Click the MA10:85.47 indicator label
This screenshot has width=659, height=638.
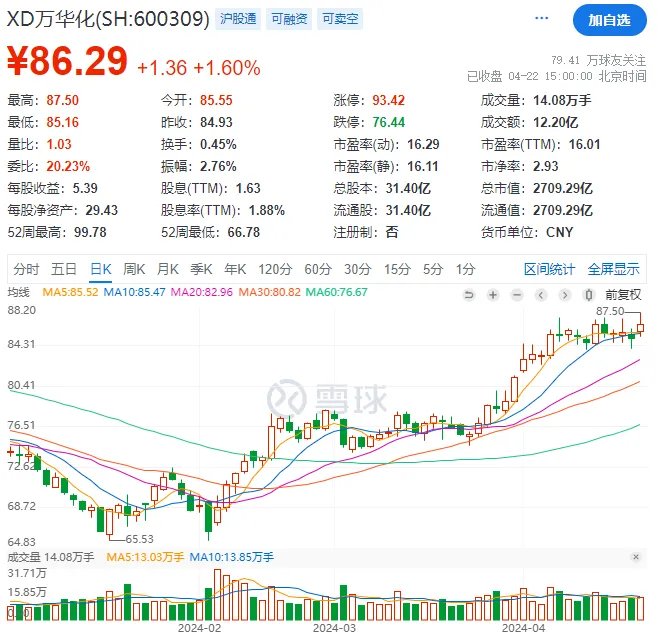134,292
